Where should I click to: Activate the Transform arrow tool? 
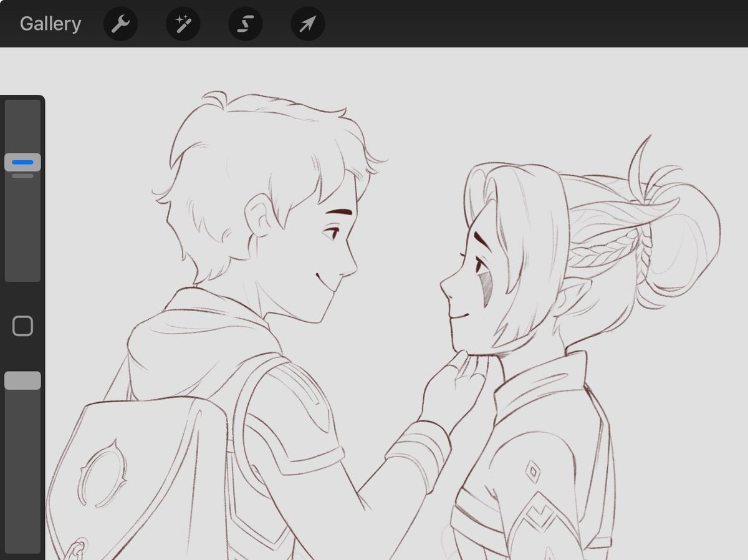[307, 24]
